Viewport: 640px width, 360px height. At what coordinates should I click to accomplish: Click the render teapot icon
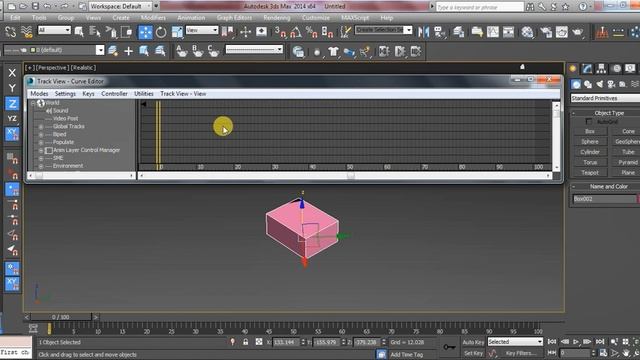(x=578, y=32)
